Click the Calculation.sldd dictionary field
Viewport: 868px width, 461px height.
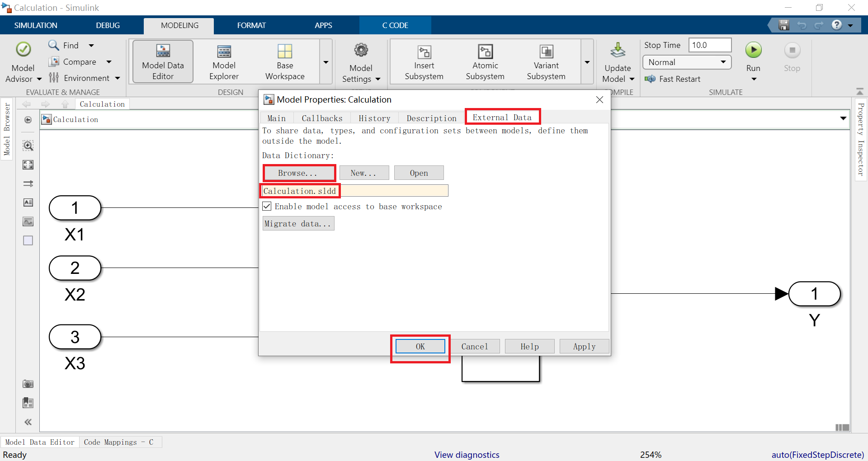(355, 191)
